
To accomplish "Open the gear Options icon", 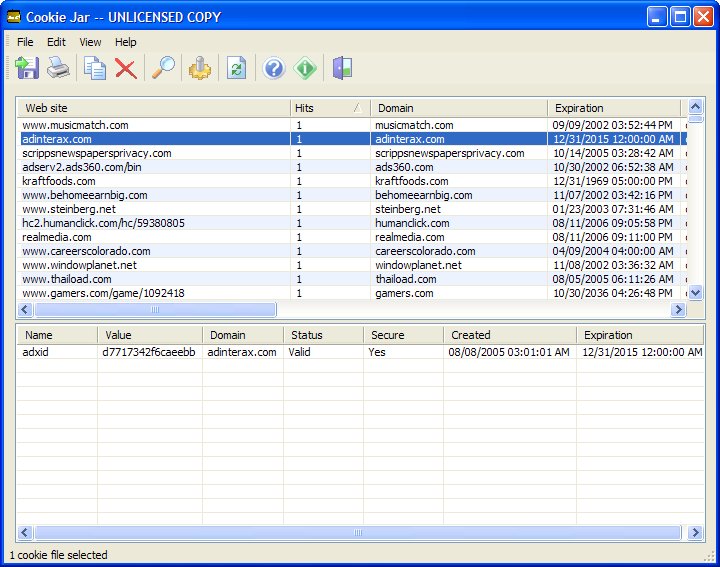I will click(200, 68).
